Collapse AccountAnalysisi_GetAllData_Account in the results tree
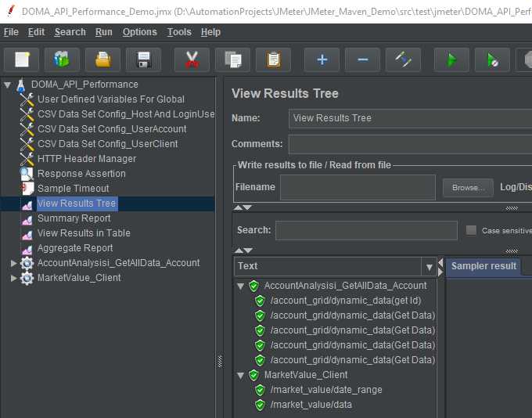The image size is (532, 418). 240,286
